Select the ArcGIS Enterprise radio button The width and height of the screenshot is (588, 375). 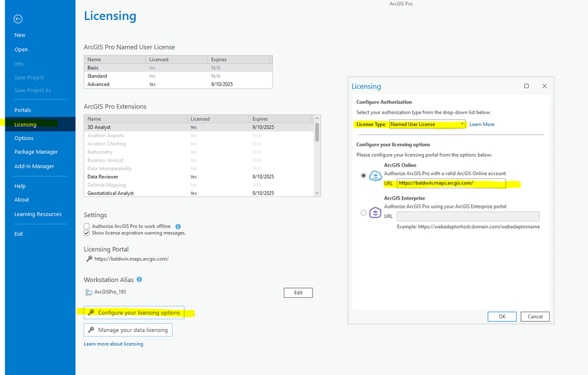tap(363, 213)
